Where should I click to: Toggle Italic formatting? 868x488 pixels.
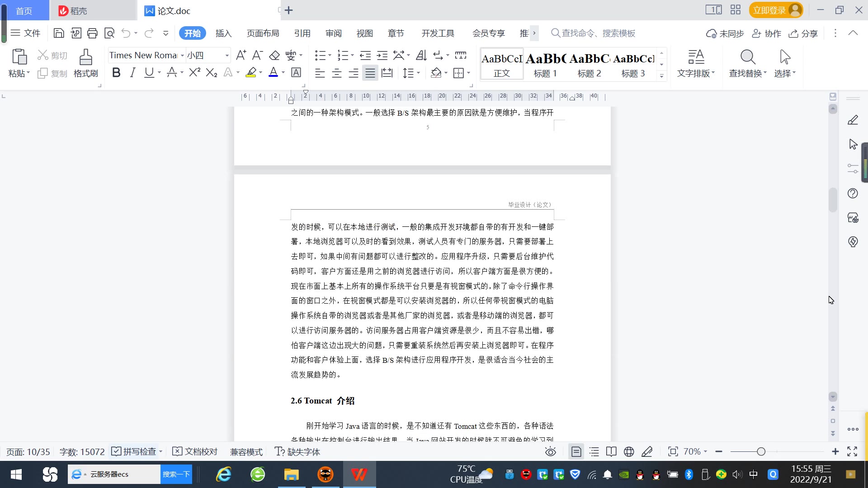pos(132,72)
